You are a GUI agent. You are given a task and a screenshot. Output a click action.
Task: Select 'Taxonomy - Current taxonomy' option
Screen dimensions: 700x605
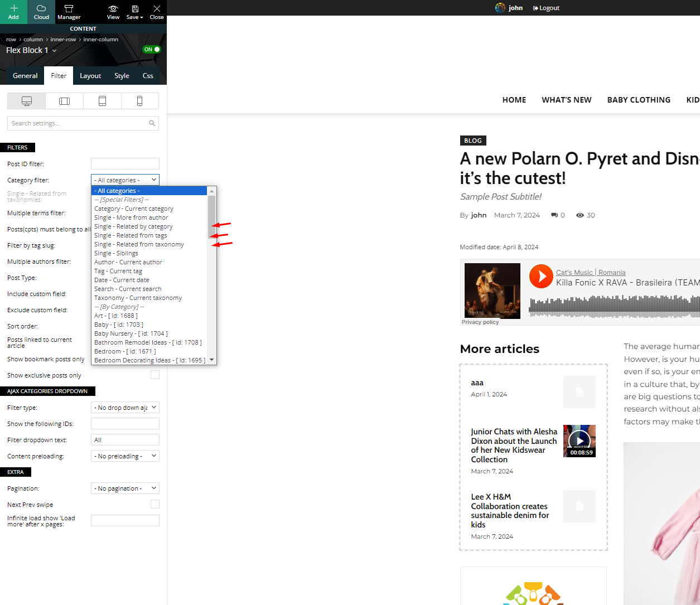[x=149, y=298]
